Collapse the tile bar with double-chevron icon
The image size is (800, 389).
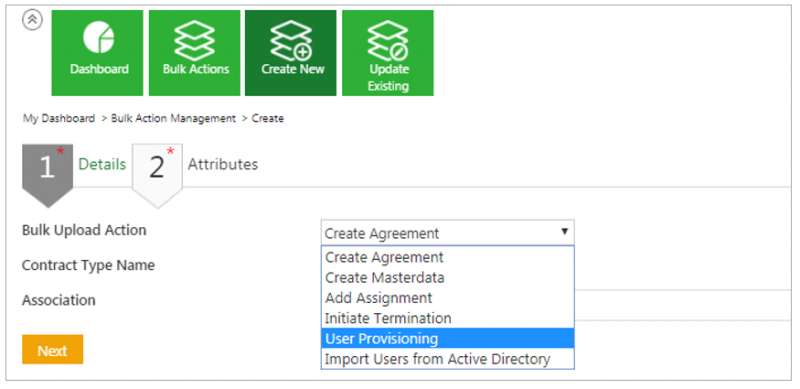point(32,20)
